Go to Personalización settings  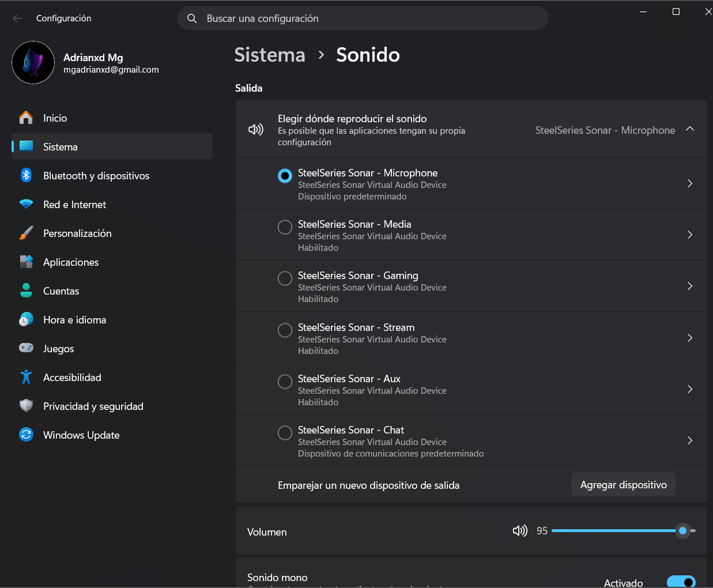[x=112, y=233]
